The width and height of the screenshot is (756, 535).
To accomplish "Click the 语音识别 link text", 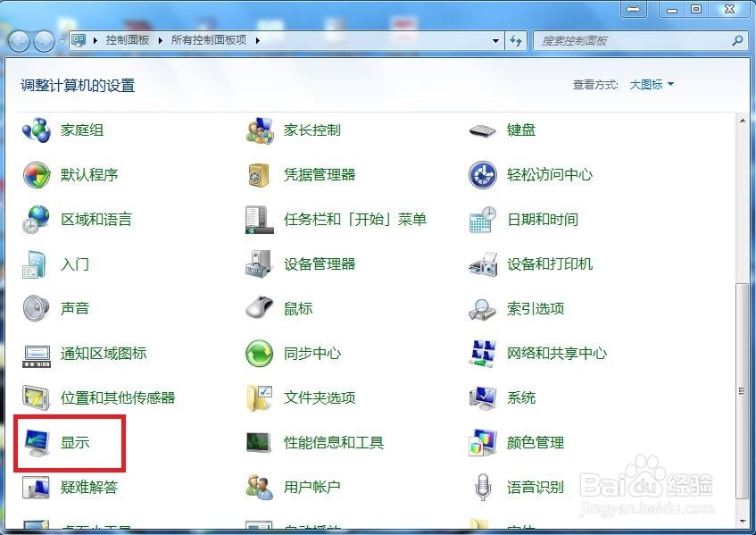I will [536, 488].
